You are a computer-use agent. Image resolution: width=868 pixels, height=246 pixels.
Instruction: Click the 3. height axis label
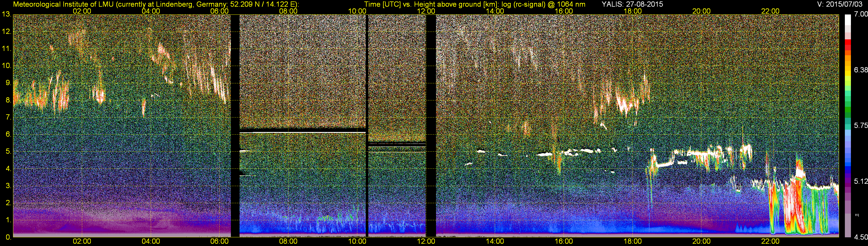[x=8, y=186]
